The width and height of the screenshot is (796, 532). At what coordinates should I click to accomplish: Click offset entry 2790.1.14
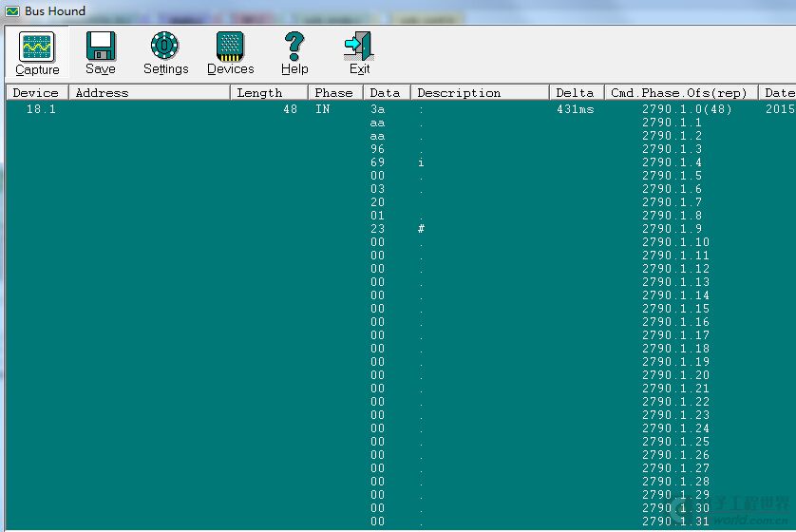pos(675,295)
